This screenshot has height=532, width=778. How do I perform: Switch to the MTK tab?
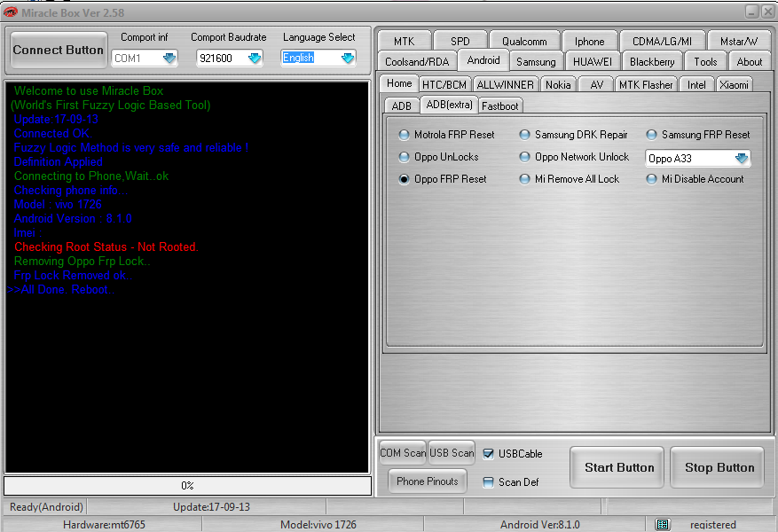click(405, 41)
